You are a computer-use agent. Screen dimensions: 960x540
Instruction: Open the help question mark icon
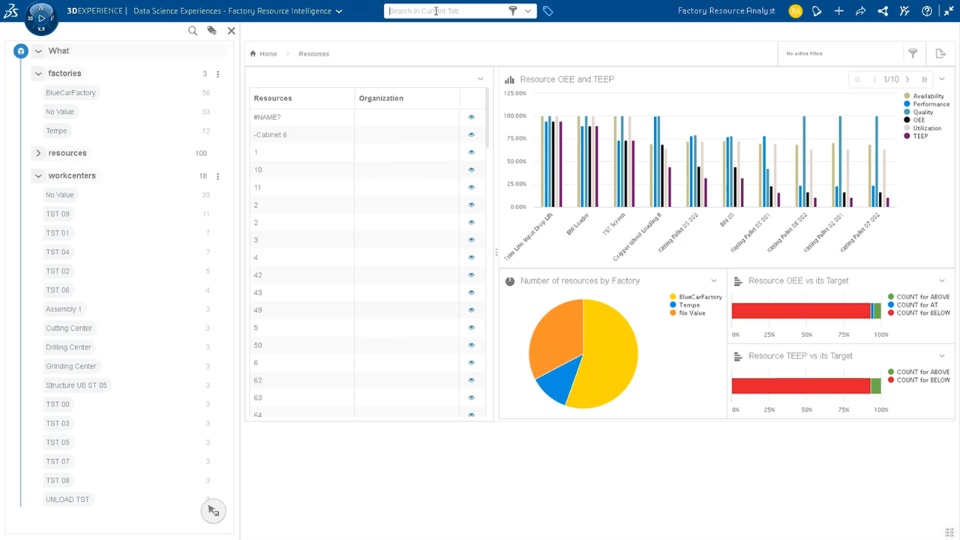927,11
